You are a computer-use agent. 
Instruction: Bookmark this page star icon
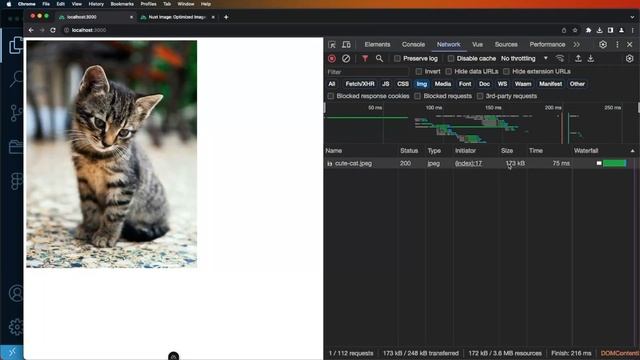[575, 30]
